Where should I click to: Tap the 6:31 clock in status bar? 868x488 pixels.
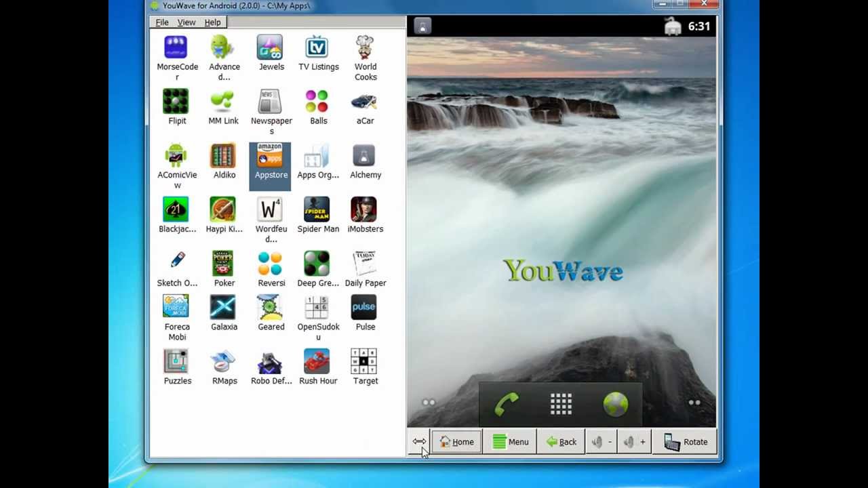(698, 26)
